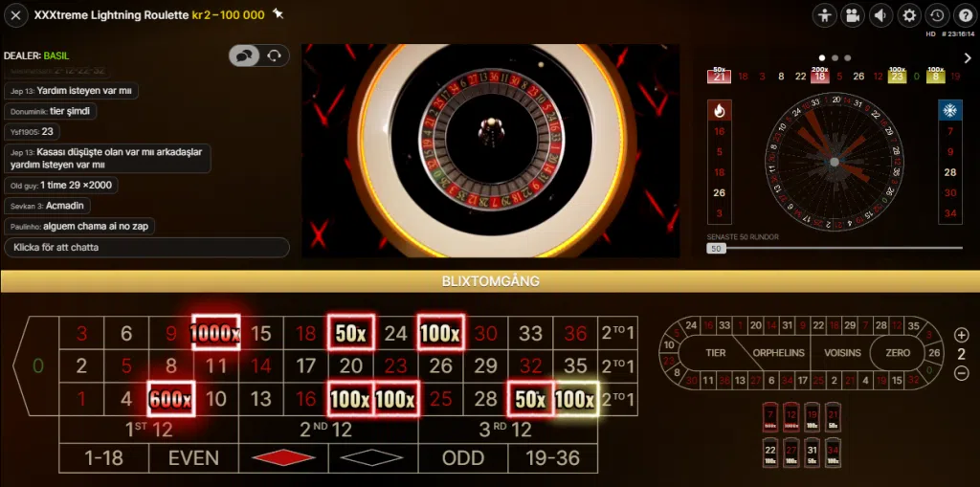Click lightning card 22 with 100x
The width and height of the screenshot is (980, 487).
coord(770,452)
